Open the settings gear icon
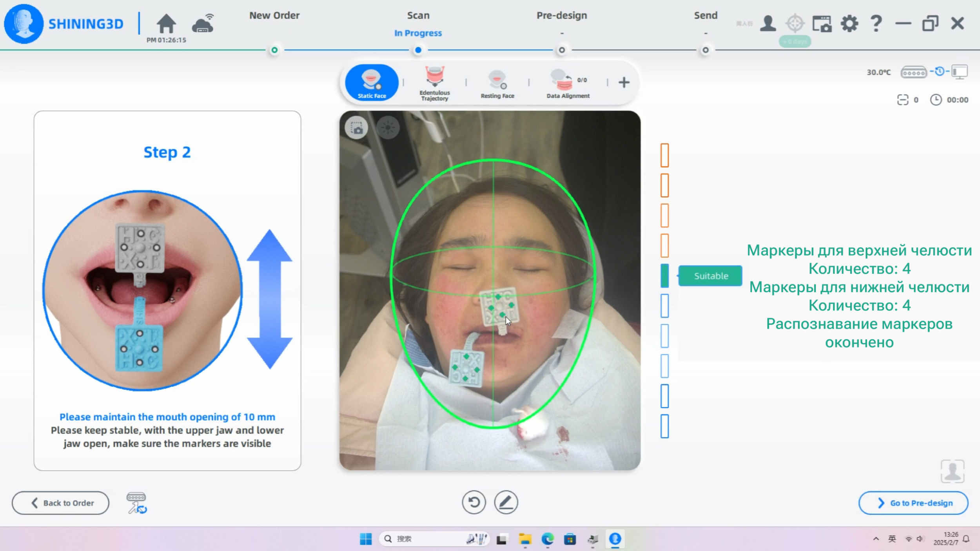 coord(849,24)
